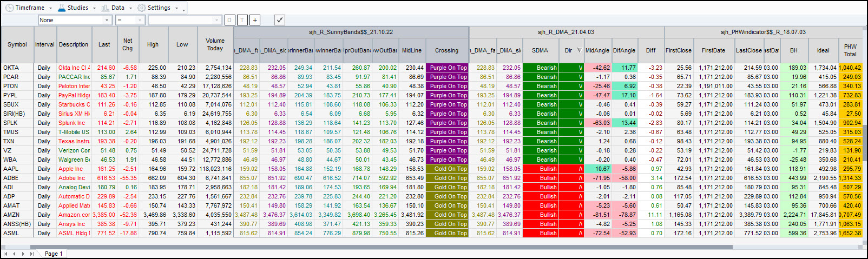Image resolution: width=868 pixels, height=259 pixels.
Task: Click the Crossing column header
Action: [x=446, y=50]
